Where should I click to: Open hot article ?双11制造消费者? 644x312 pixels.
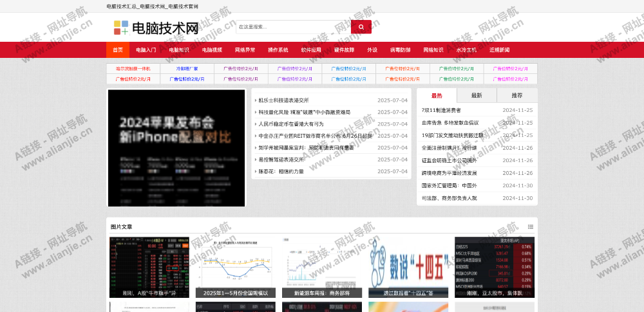441,110
